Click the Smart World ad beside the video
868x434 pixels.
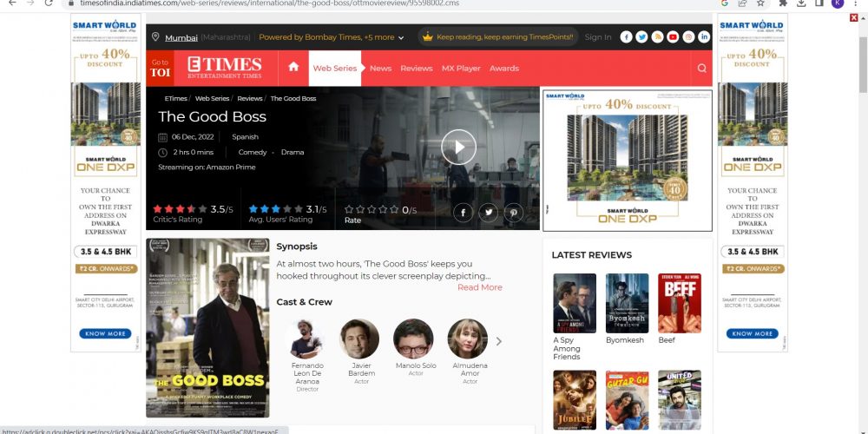point(628,161)
